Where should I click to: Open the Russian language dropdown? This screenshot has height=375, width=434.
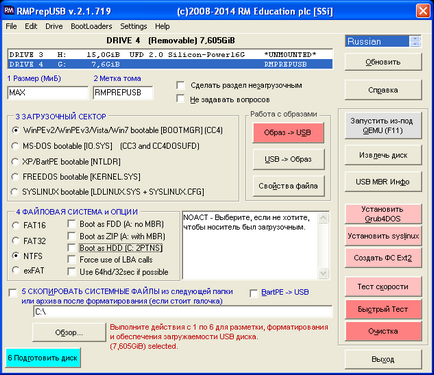(x=415, y=41)
